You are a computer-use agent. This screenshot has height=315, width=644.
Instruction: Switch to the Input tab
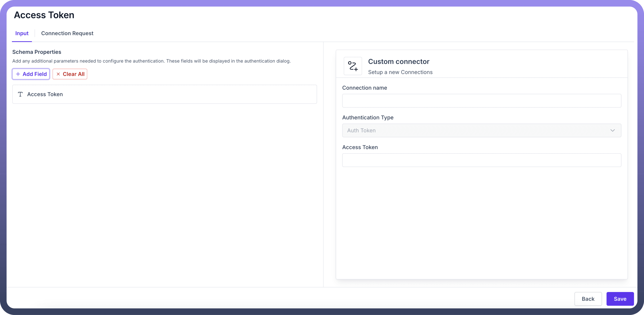pyautogui.click(x=22, y=33)
